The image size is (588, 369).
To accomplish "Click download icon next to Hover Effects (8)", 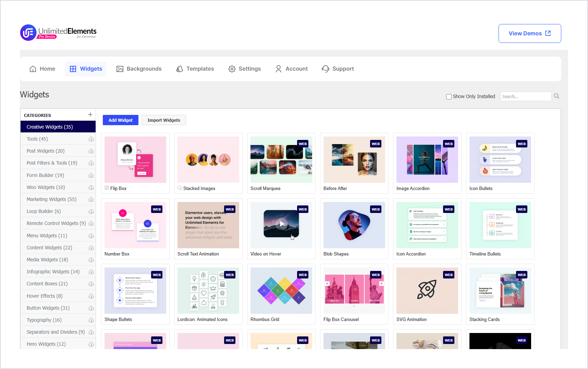I will (91, 296).
